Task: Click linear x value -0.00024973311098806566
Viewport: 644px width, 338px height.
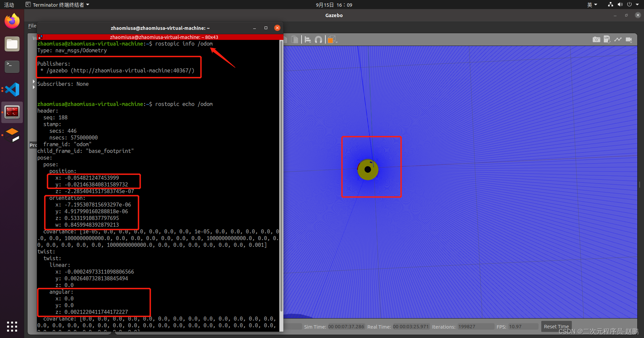Action: point(99,272)
